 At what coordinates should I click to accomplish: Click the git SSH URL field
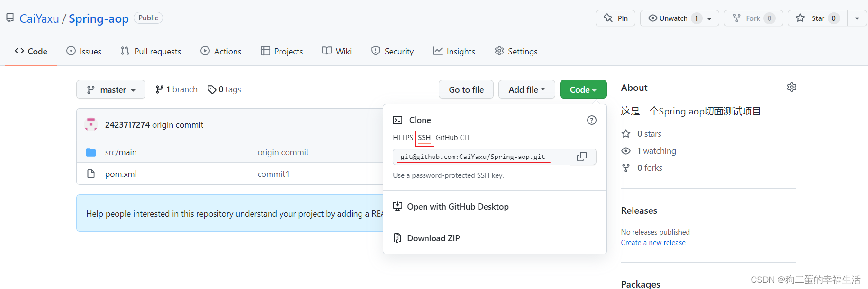click(481, 157)
